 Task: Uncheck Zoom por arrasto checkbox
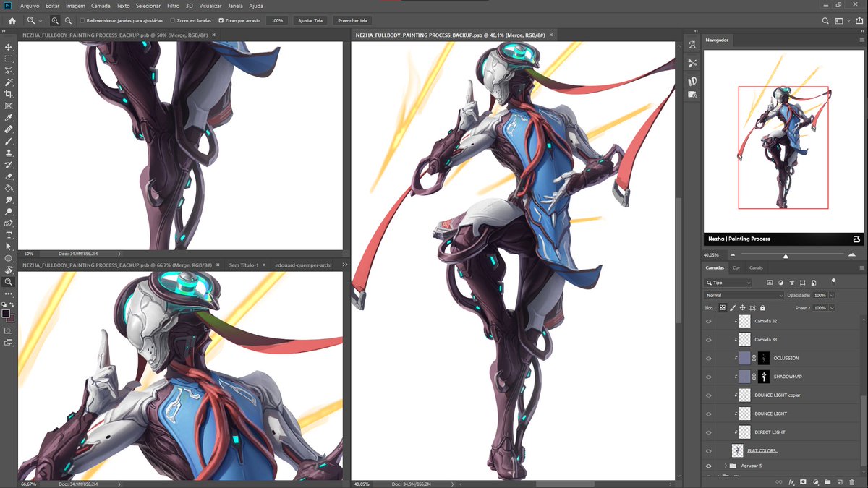[221, 21]
